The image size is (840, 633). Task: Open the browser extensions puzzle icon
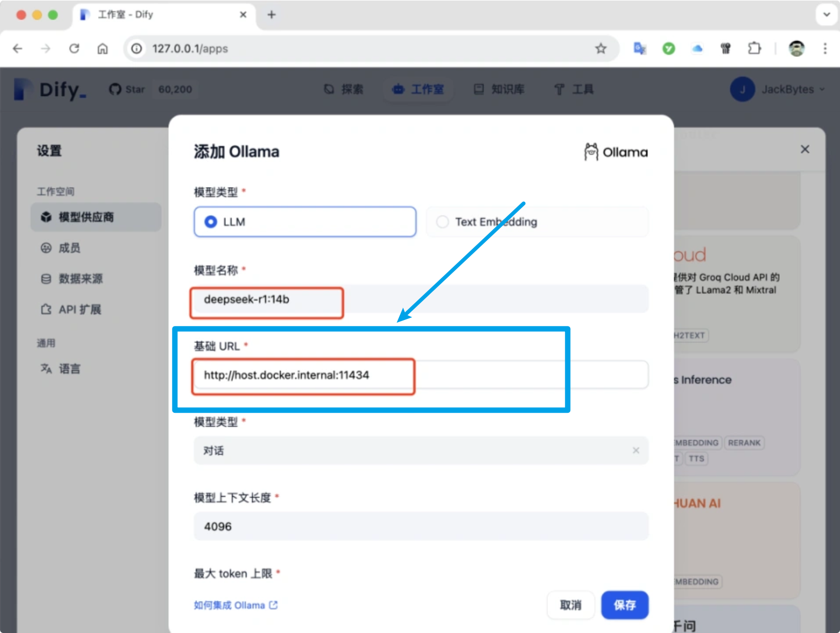click(x=754, y=49)
